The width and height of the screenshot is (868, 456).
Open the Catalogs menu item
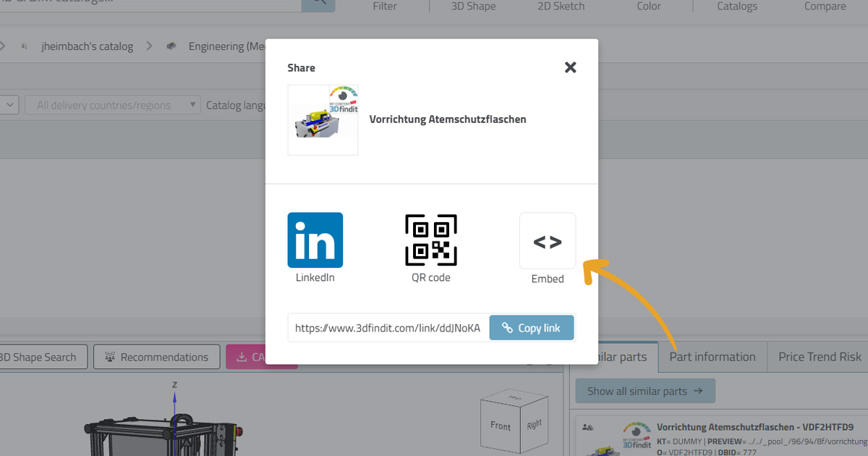coord(737,6)
